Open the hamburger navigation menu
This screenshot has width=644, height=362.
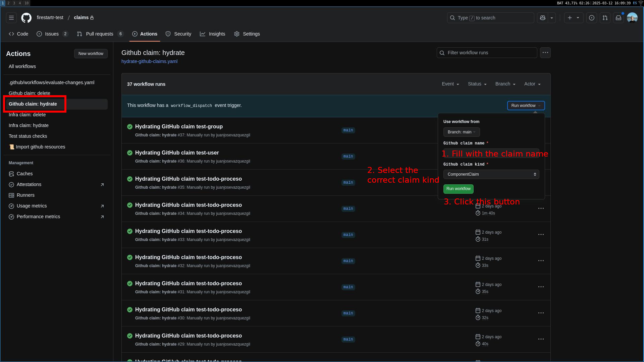tap(11, 18)
